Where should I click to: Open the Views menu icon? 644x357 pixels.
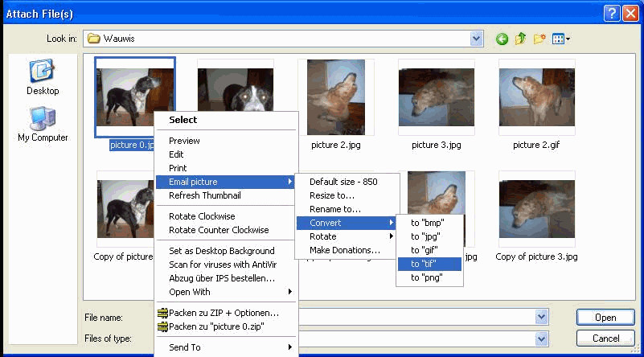(560, 39)
